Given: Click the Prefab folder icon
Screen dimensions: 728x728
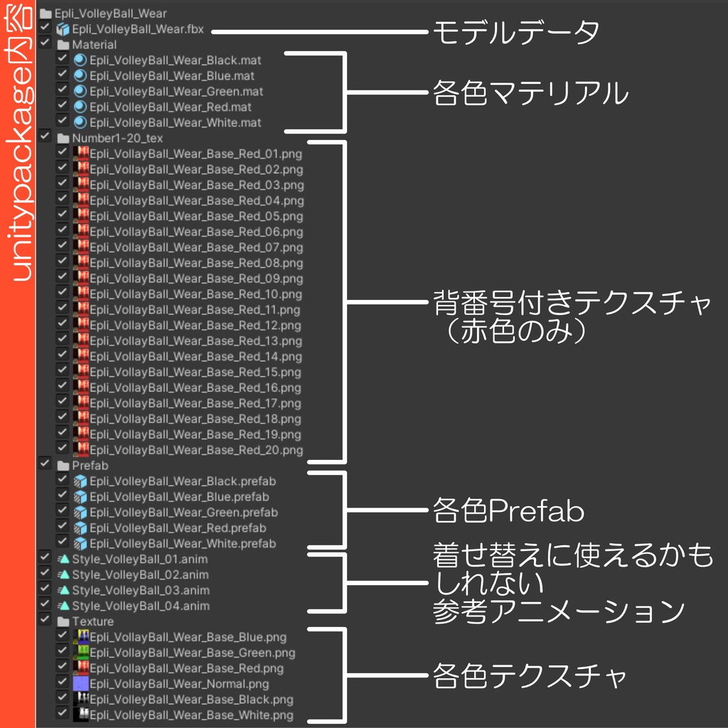Looking at the screenshot, I should pyautogui.click(x=62, y=465).
